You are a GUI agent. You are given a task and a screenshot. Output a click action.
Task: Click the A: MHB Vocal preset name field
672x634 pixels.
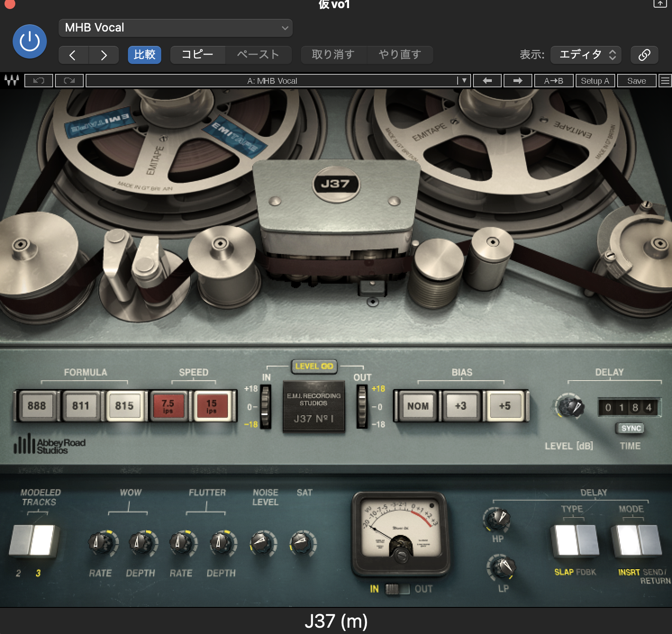point(272,81)
